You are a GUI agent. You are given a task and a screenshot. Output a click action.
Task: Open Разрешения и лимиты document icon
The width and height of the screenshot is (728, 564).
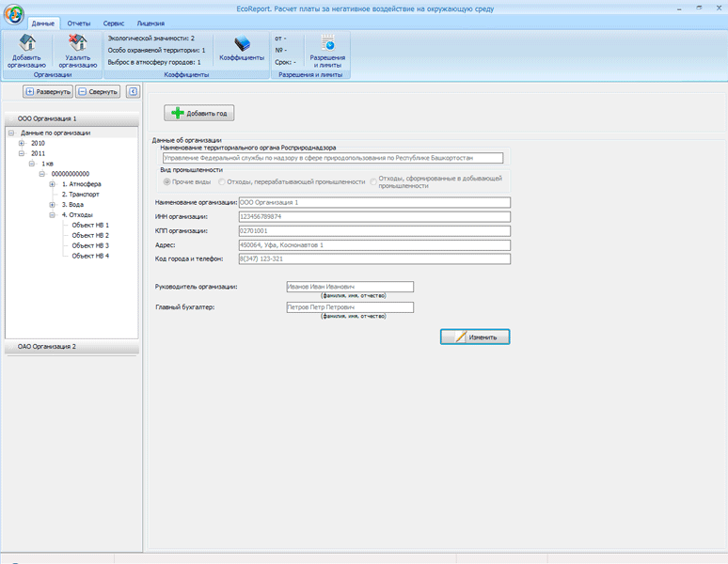[327, 43]
